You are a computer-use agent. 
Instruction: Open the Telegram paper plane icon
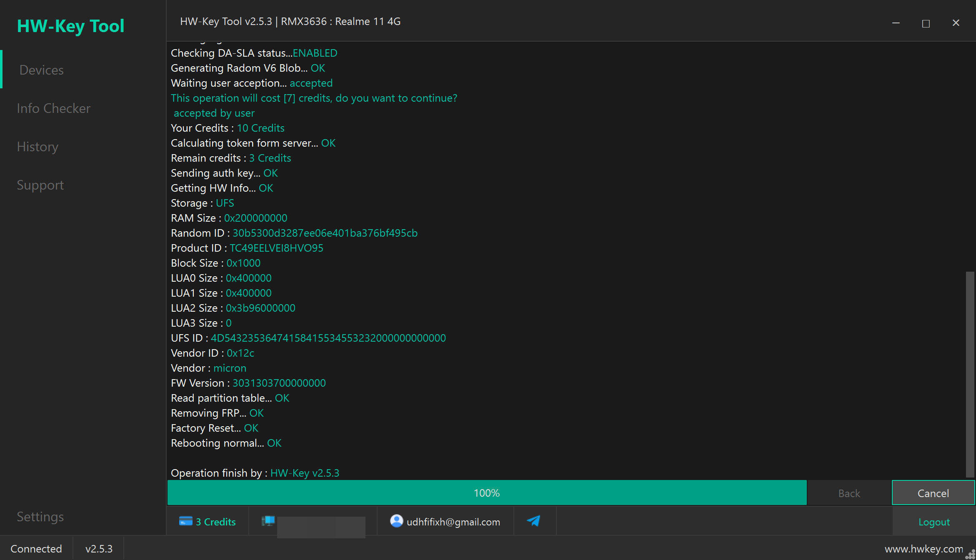click(x=533, y=521)
